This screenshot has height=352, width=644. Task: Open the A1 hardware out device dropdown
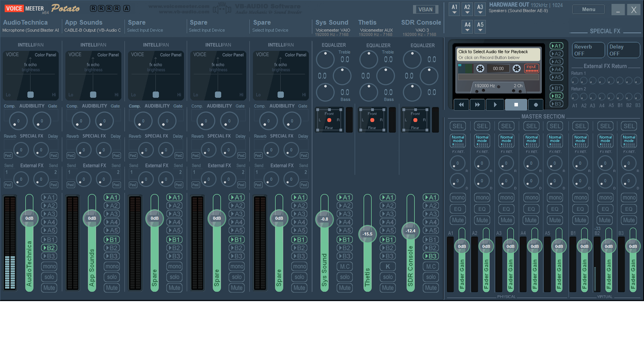[455, 9]
